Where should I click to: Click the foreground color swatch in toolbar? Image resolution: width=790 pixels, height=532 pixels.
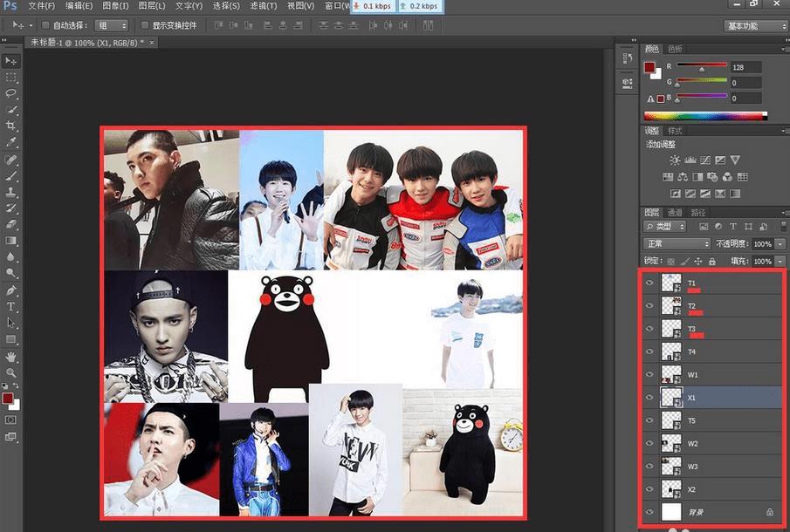(x=8, y=399)
